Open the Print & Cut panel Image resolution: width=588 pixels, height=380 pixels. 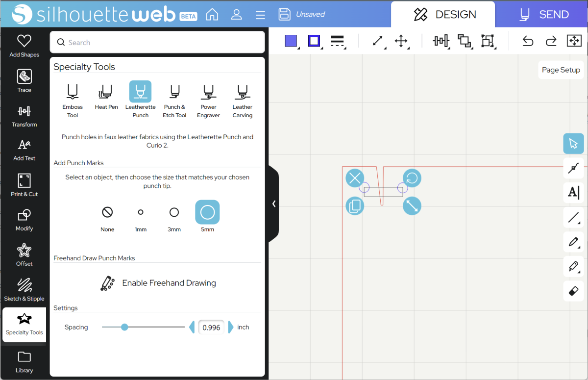point(24,185)
